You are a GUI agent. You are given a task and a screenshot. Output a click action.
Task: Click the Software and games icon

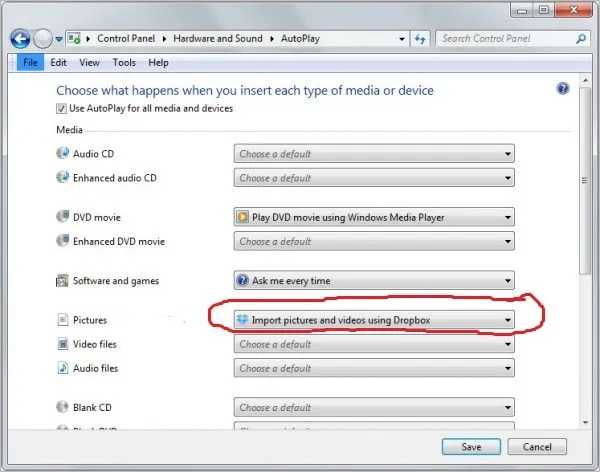[62, 281]
